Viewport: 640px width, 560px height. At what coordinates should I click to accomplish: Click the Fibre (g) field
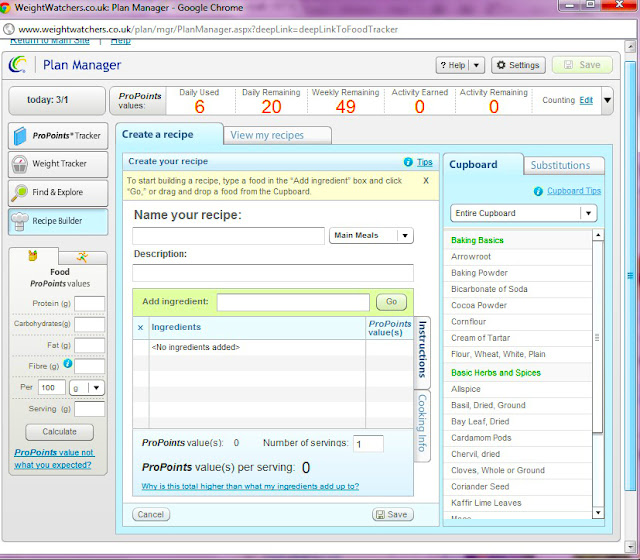[x=89, y=367]
